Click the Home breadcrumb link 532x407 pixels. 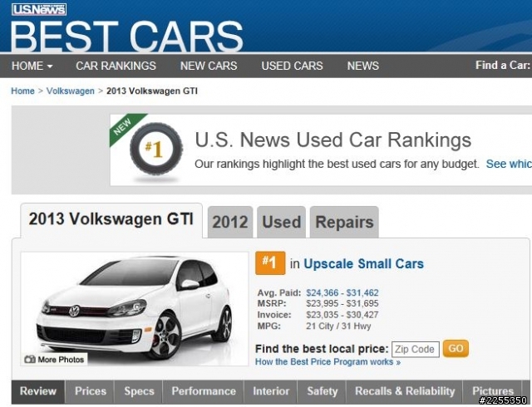tap(22, 91)
